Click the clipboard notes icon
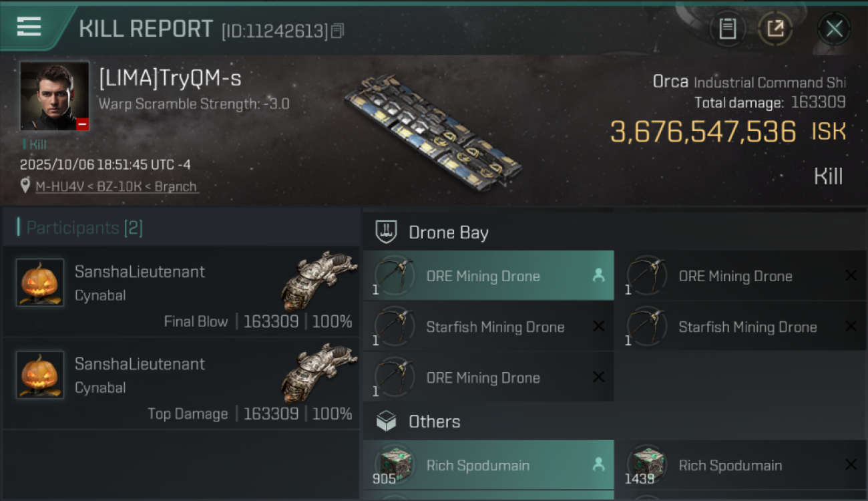868x501 pixels. tap(727, 29)
